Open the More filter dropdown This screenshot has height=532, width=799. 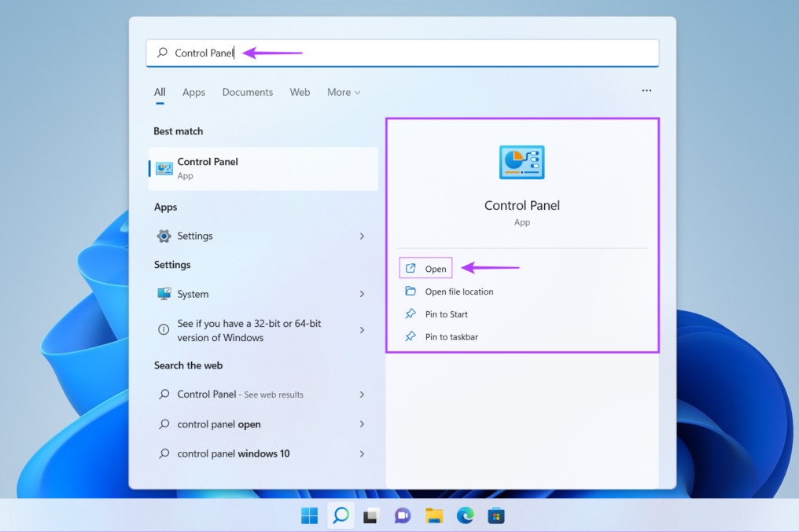click(x=344, y=92)
